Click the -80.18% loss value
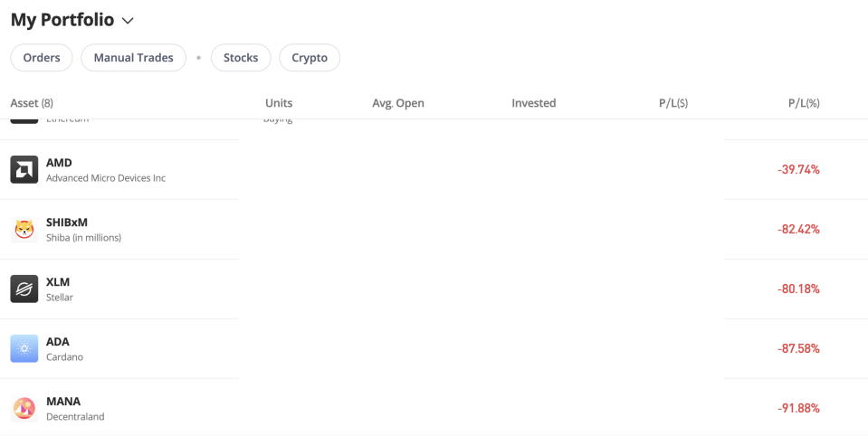 (x=798, y=289)
